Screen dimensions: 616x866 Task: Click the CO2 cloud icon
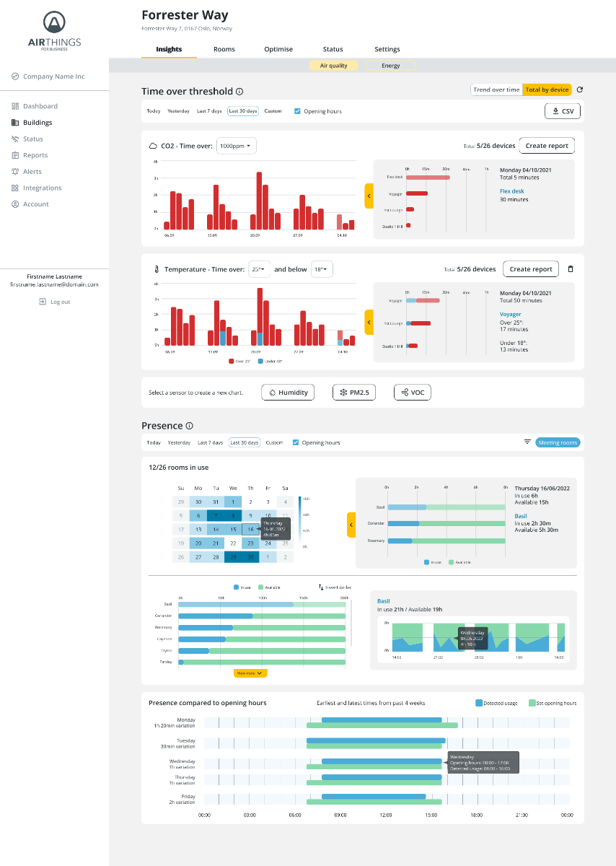pyautogui.click(x=152, y=146)
